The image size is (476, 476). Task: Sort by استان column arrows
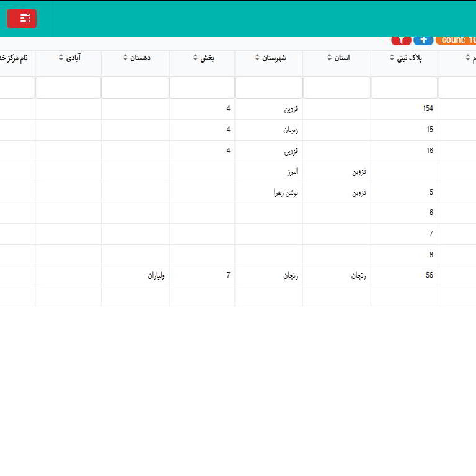click(329, 58)
